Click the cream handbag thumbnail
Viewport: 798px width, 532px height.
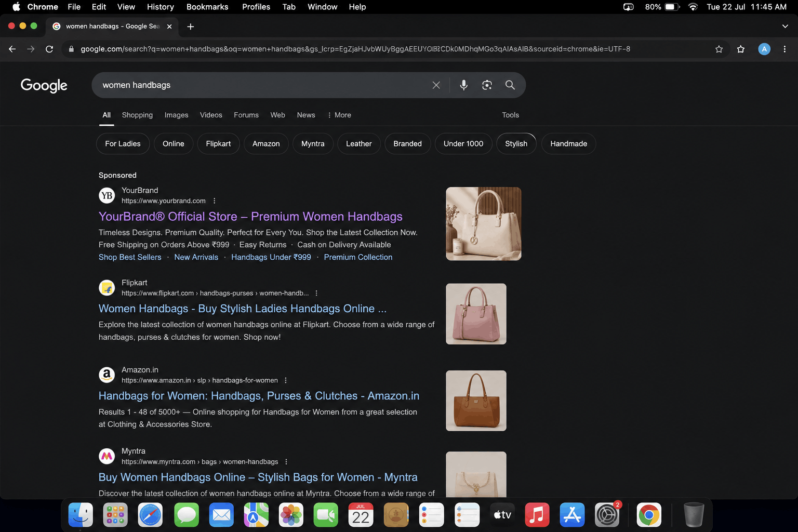point(484,224)
